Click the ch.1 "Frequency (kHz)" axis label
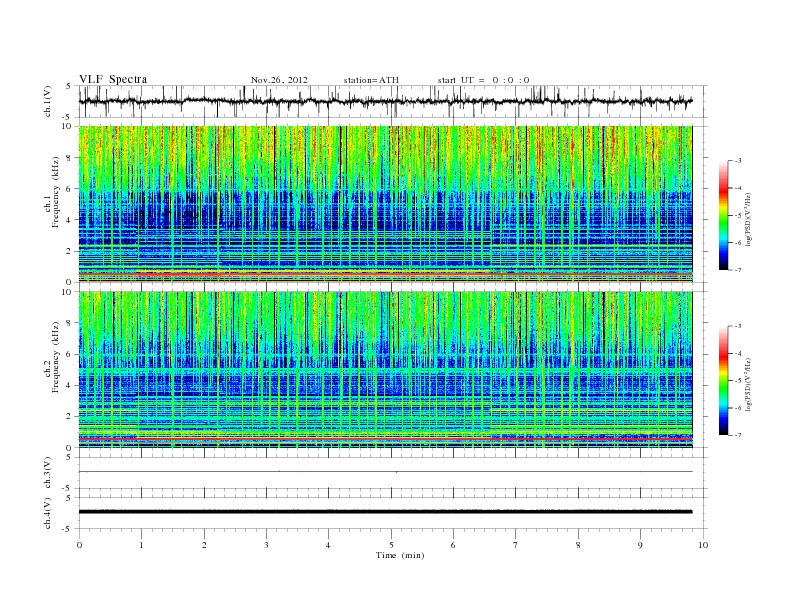792x612 pixels. [56, 192]
